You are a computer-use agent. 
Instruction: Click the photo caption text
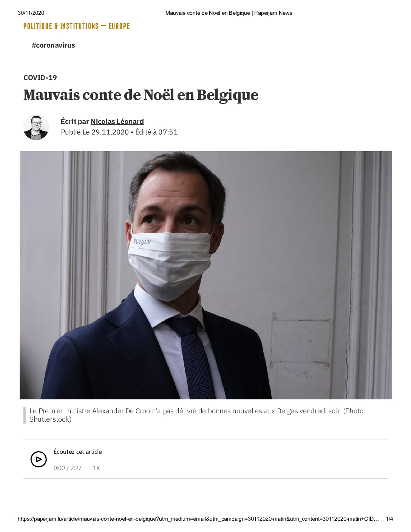tap(198, 415)
